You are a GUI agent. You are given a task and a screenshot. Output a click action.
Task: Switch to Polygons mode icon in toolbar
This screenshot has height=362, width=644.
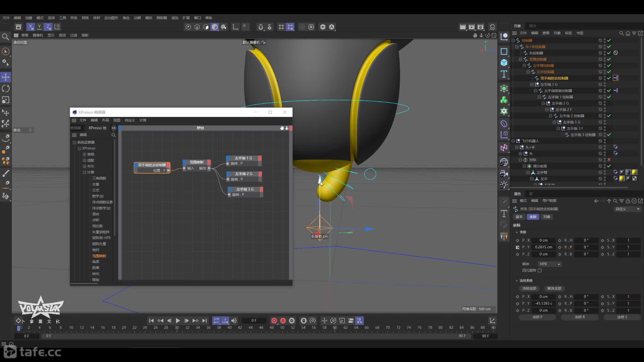(x=206, y=27)
